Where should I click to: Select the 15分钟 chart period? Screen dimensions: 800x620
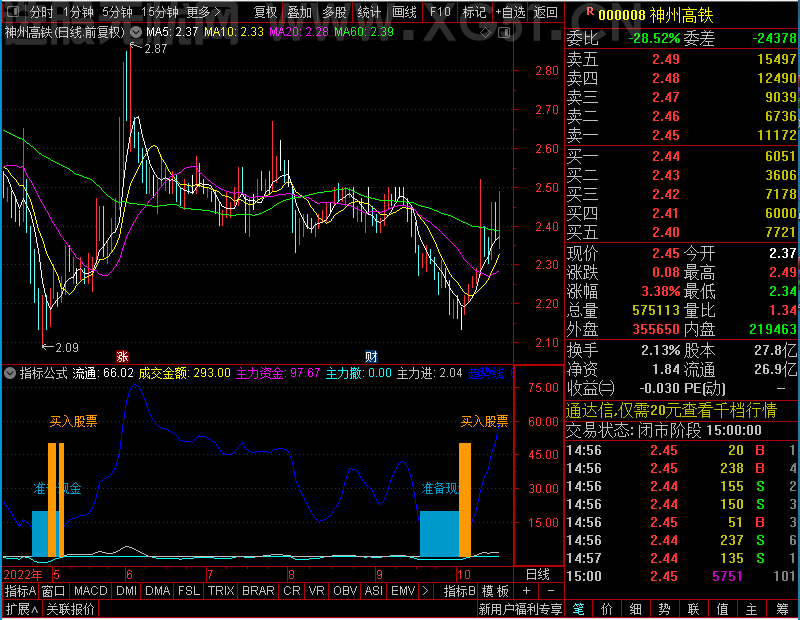coord(159,12)
